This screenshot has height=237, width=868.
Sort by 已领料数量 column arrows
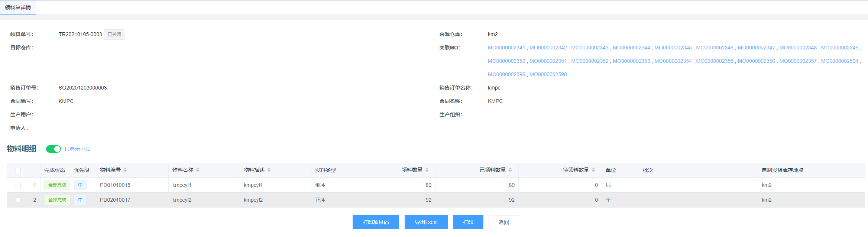(510, 170)
